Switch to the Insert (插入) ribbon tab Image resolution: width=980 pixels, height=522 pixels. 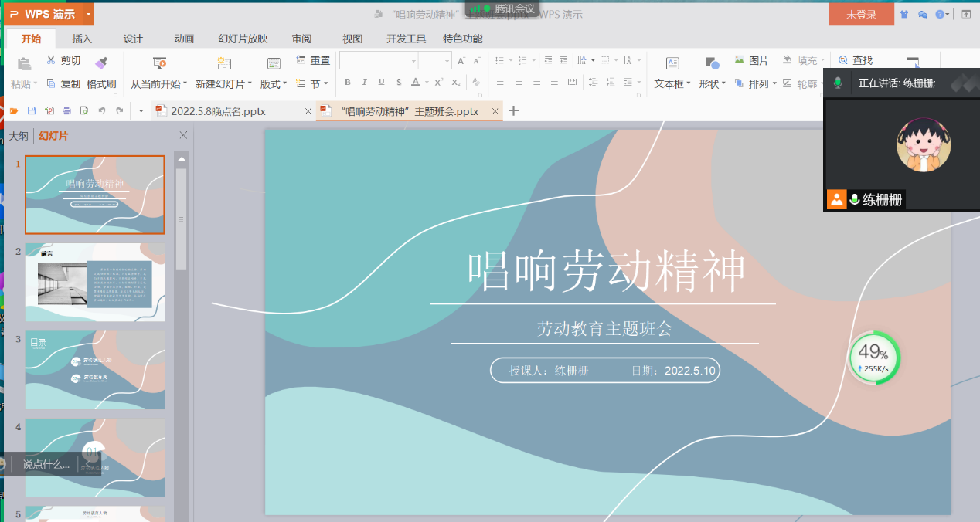click(82, 39)
